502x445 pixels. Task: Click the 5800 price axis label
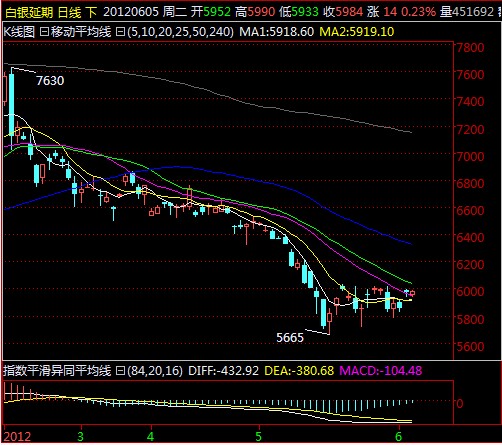(x=470, y=319)
